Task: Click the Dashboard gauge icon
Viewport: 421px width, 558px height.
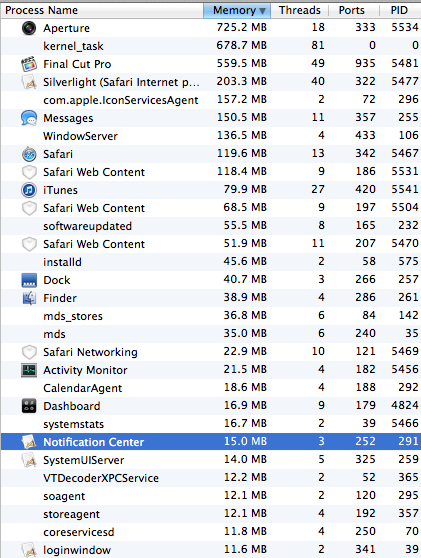Action: [x=29, y=406]
